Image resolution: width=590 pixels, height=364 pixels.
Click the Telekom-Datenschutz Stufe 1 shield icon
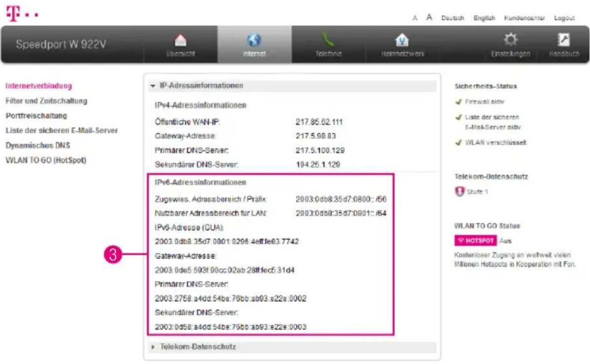point(459,191)
